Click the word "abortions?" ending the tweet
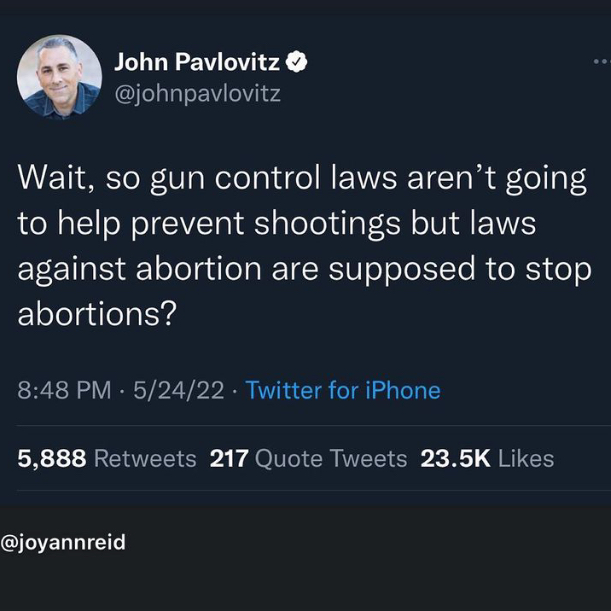The height and width of the screenshot is (611, 611). point(97,314)
